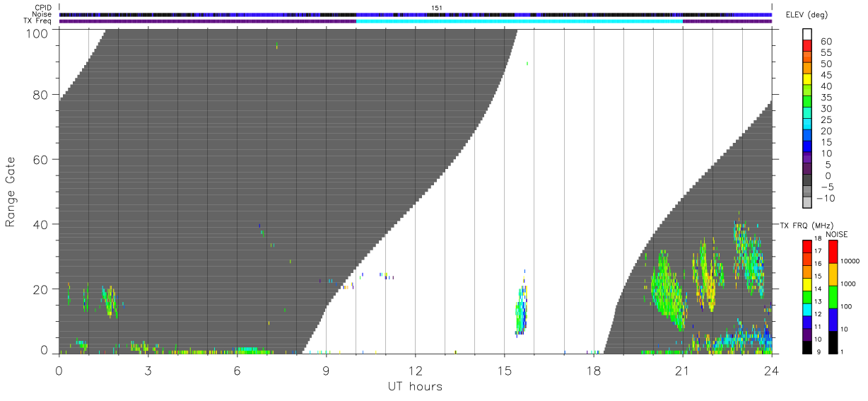Click the 24 tick label on UT axis
Screen dimensions: 868x401
click(x=771, y=369)
